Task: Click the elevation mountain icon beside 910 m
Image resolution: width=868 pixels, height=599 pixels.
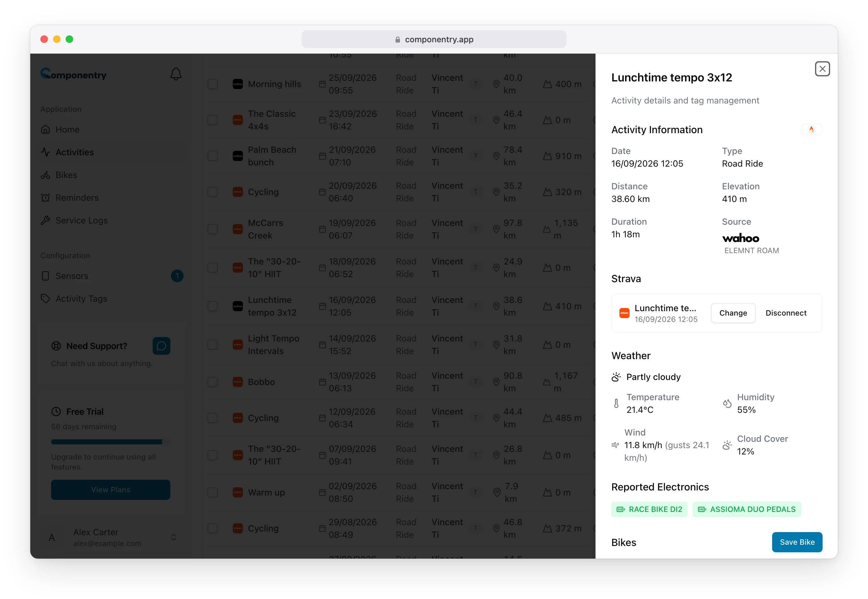Action: pos(548,156)
